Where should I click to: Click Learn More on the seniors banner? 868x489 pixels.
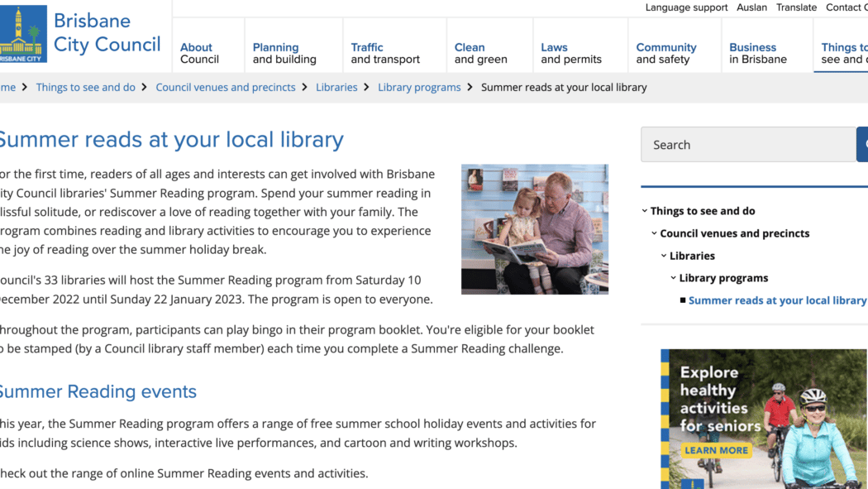717,450
